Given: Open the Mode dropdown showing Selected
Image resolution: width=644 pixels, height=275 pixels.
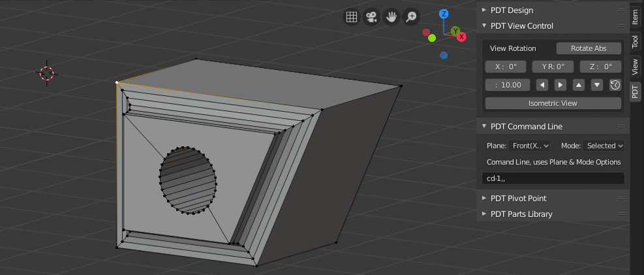Looking at the screenshot, I should tap(604, 146).
